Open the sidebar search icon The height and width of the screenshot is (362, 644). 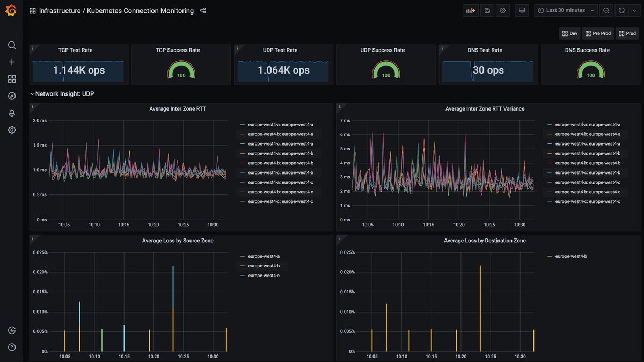pos(11,45)
